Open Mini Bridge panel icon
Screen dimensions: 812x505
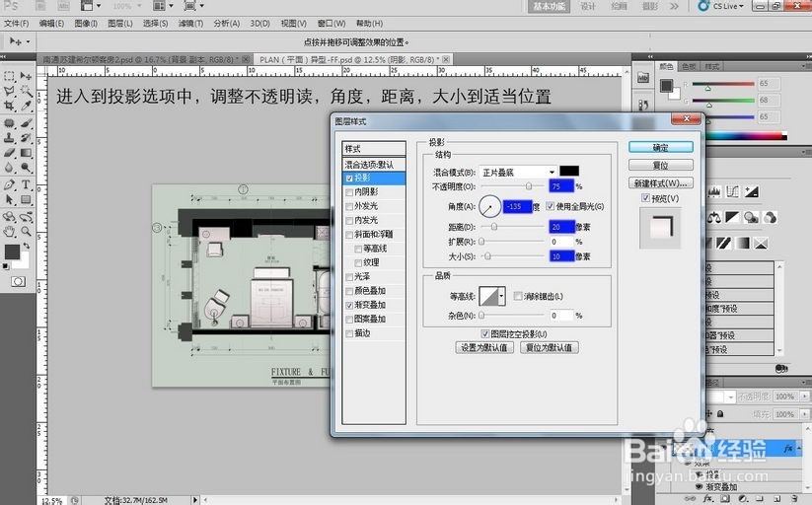(643, 77)
